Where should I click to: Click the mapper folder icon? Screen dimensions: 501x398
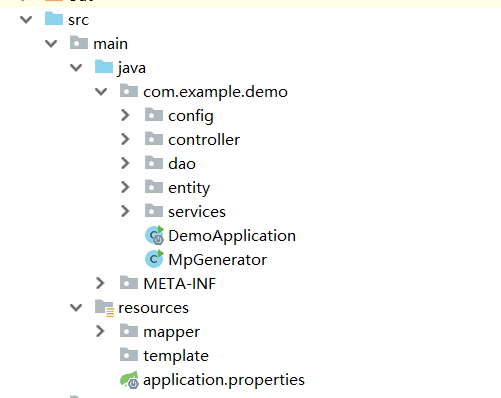click(x=129, y=331)
